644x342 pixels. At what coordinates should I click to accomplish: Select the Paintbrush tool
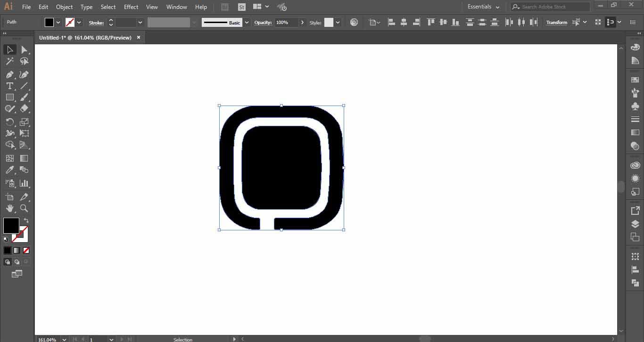[x=24, y=98]
